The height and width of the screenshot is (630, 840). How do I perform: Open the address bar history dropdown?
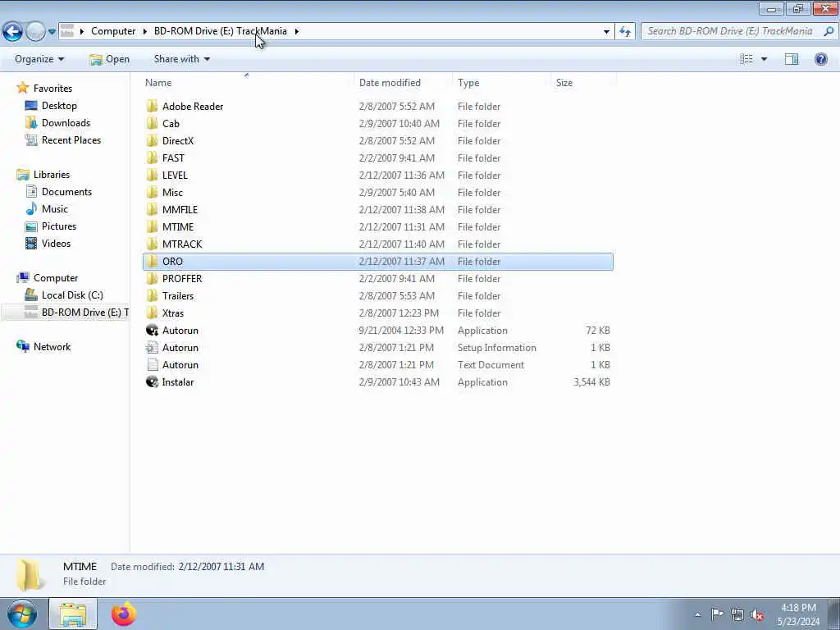tap(606, 32)
